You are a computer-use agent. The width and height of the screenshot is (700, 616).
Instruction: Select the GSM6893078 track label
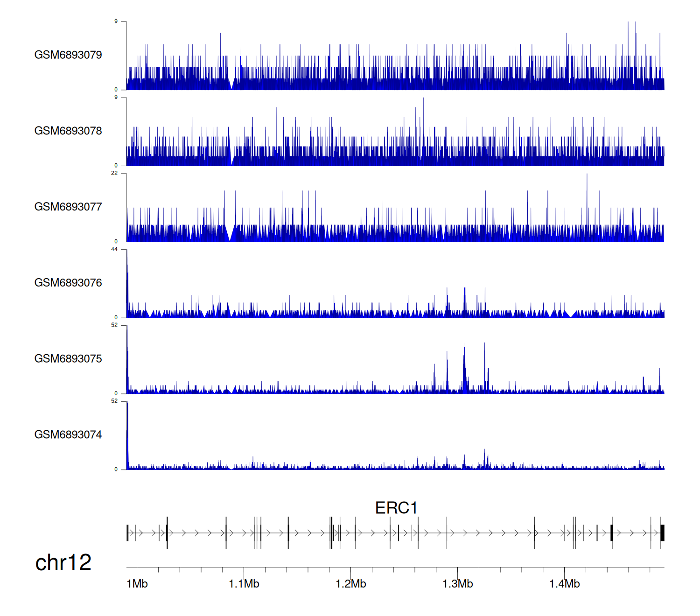click(x=68, y=131)
